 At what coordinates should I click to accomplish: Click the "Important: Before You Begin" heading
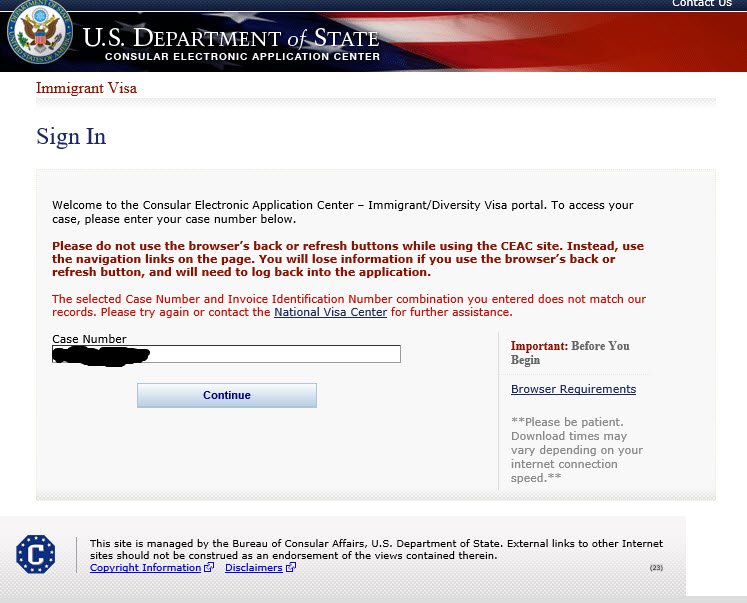pos(570,353)
